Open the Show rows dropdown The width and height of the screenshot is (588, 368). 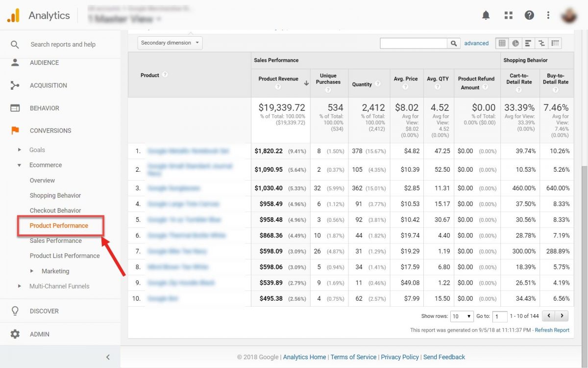pyautogui.click(x=462, y=316)
